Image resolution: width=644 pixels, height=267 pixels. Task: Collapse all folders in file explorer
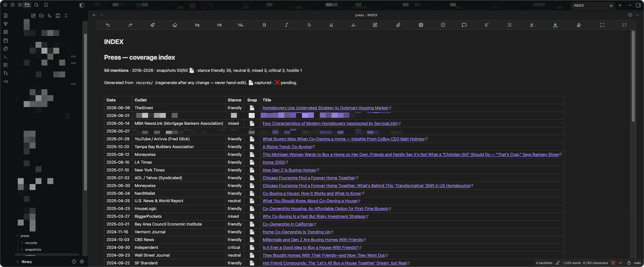click(66, 16)
